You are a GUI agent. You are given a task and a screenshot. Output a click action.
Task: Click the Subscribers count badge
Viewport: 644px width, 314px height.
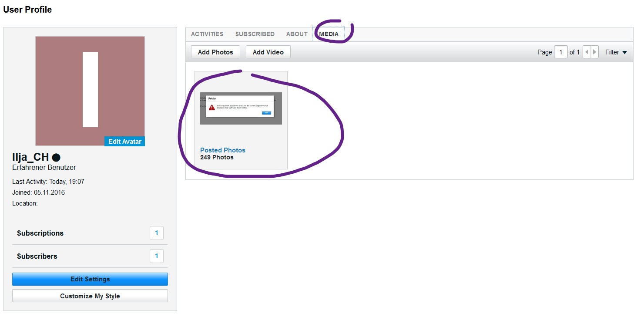[157, 256]
